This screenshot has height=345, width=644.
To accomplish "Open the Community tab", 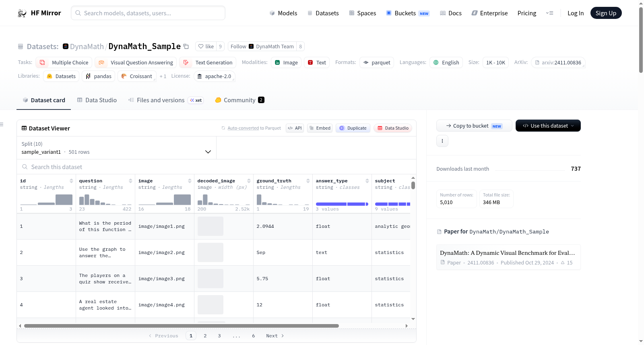I will [239, 100].
